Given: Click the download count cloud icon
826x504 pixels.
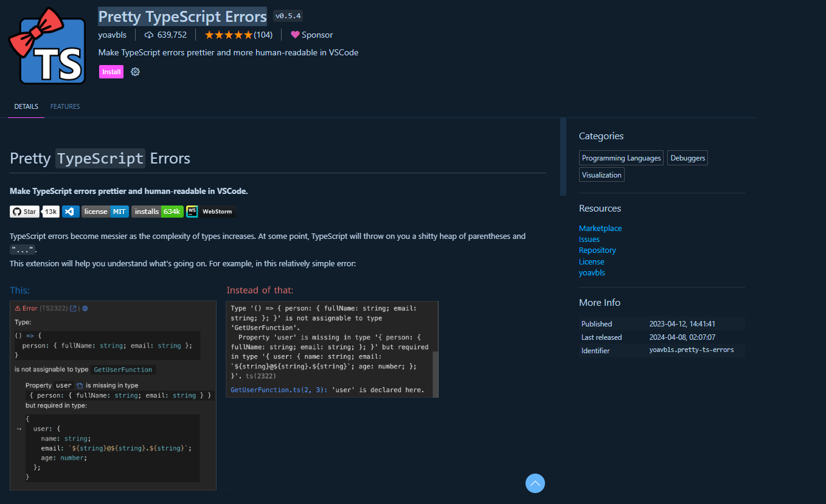Looking at the screenshot, I should [x=149, y=35].
